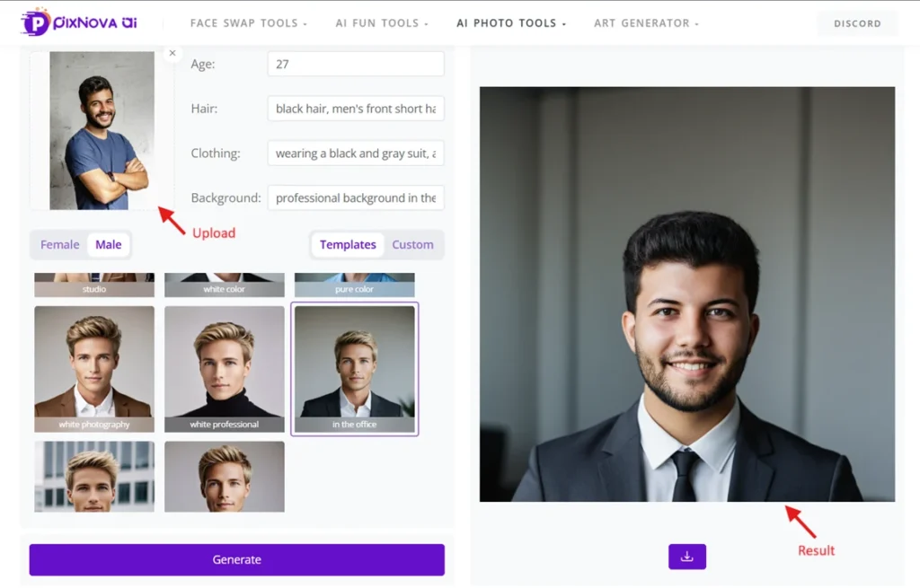Image resolution: width=920 pixels, height=588 pixels.
Task: Select the "in the office" template
Action: pyautogui.click(x=355, y=368)
